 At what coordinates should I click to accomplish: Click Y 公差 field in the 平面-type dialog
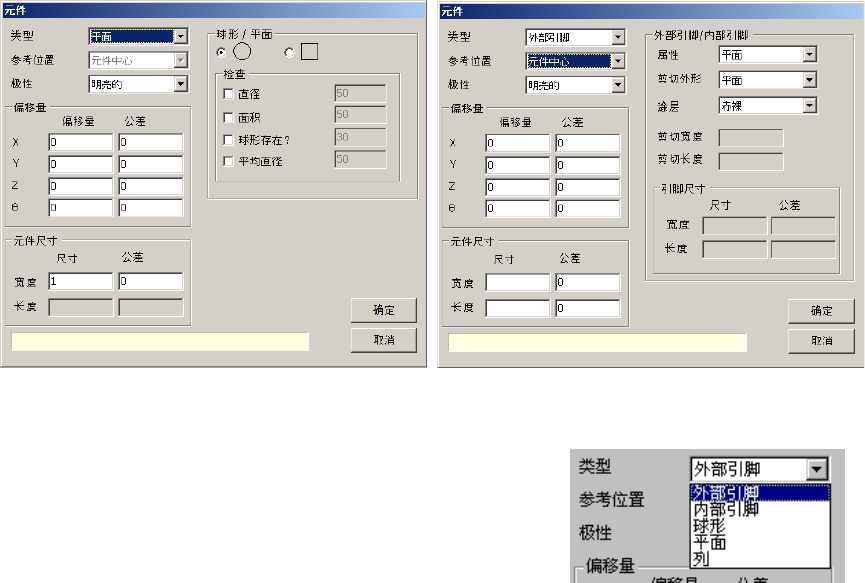pyautogui.click(x=151, y=164)
